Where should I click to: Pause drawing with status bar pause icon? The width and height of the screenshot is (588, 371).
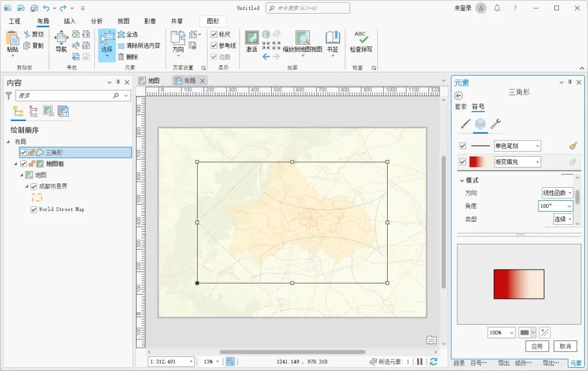click(420, 362)
